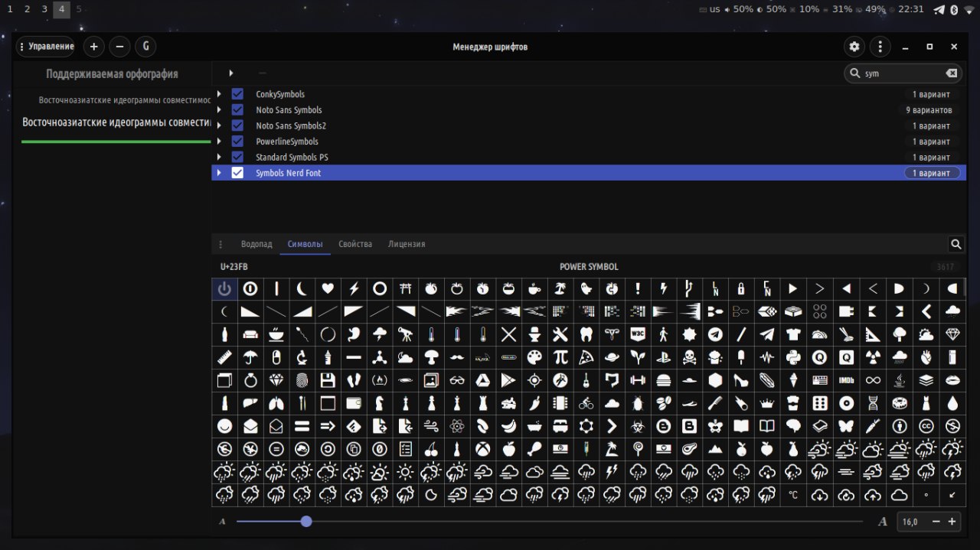
Task: Click the fingerprint glyph
Action: [302, 380]
